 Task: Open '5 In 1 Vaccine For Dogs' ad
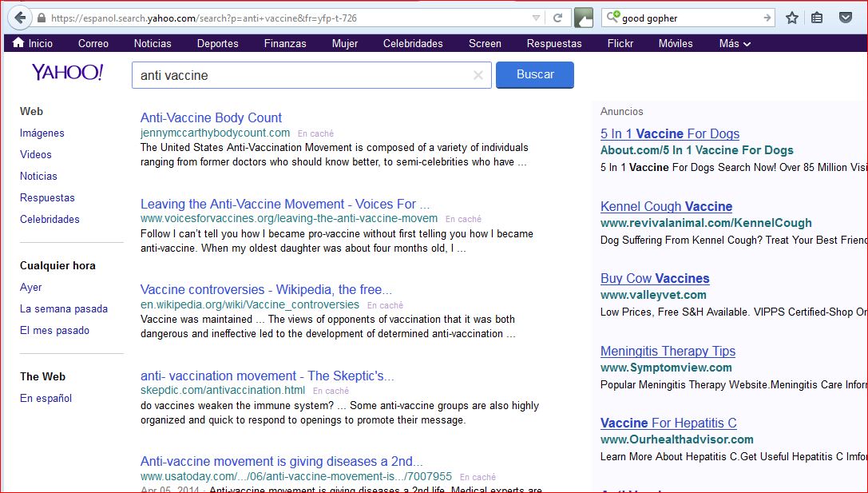pyautogui.click(x=670, y=133)
